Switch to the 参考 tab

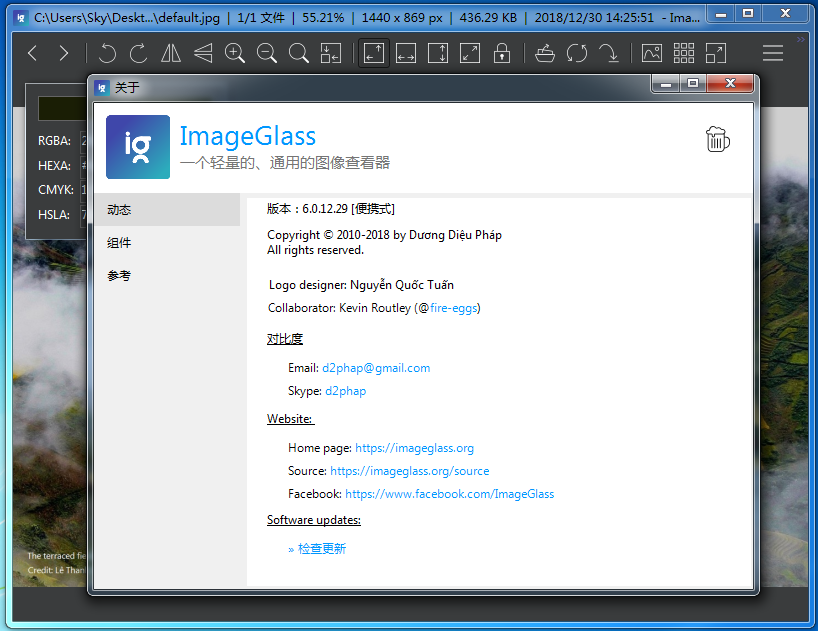119,275
